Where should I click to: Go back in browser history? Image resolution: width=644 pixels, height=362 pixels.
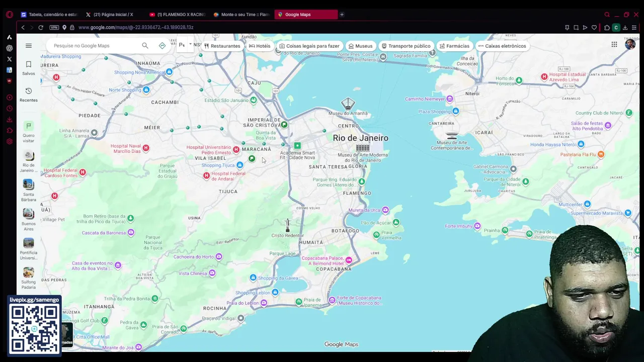click(x=23, y=27)
